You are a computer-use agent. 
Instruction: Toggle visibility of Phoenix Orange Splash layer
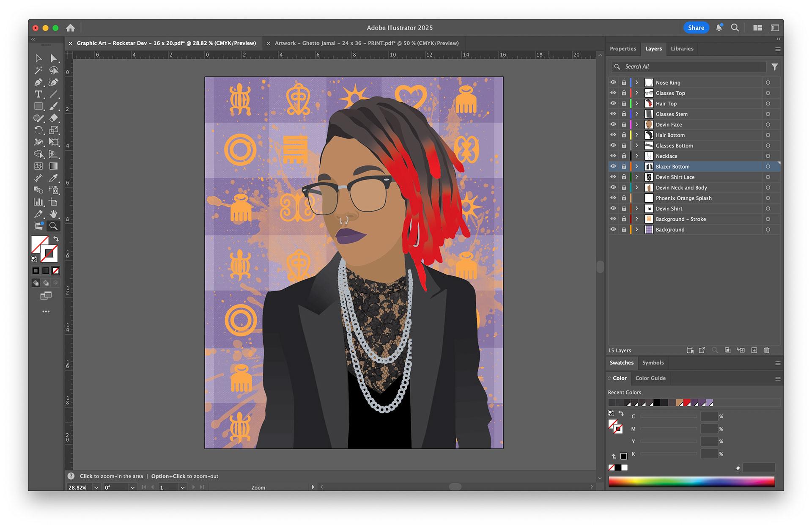click(613, 198)
